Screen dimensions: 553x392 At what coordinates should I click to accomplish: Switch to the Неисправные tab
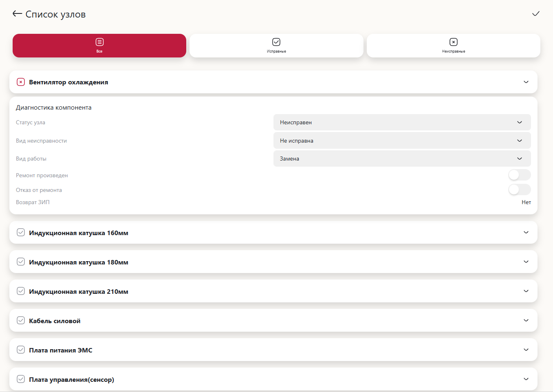[x=453, y=46]
